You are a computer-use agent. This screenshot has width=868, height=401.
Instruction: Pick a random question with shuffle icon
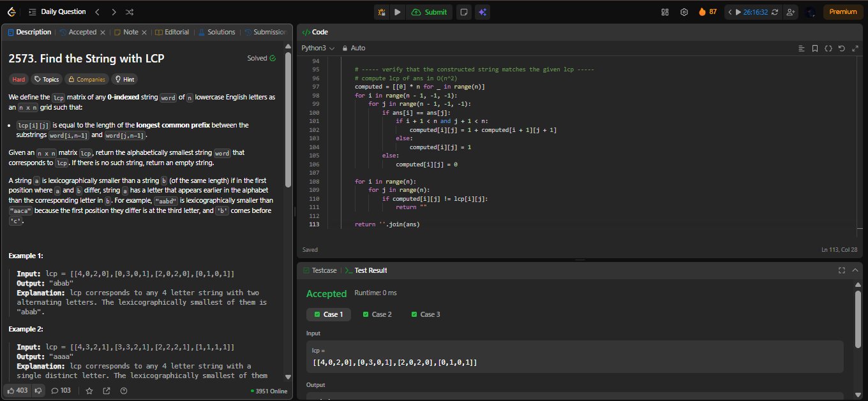(x=130, y=12)
